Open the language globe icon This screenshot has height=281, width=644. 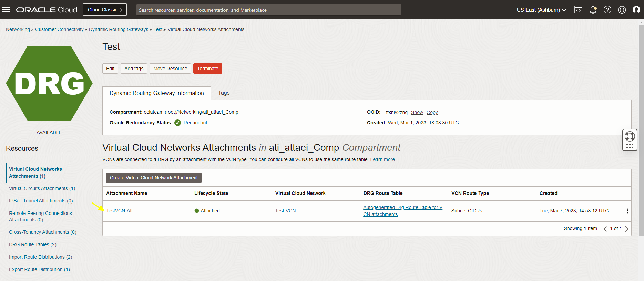[622, 10]
